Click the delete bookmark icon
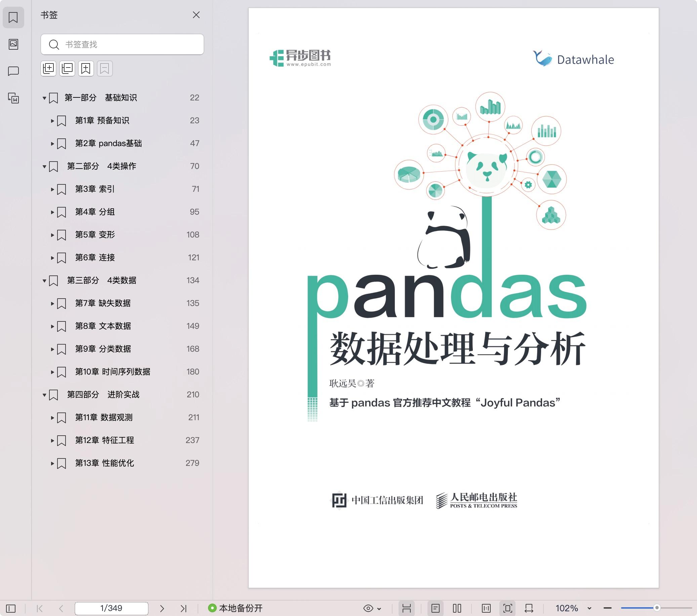The image size is (697, 616). (x=105, y=69)
